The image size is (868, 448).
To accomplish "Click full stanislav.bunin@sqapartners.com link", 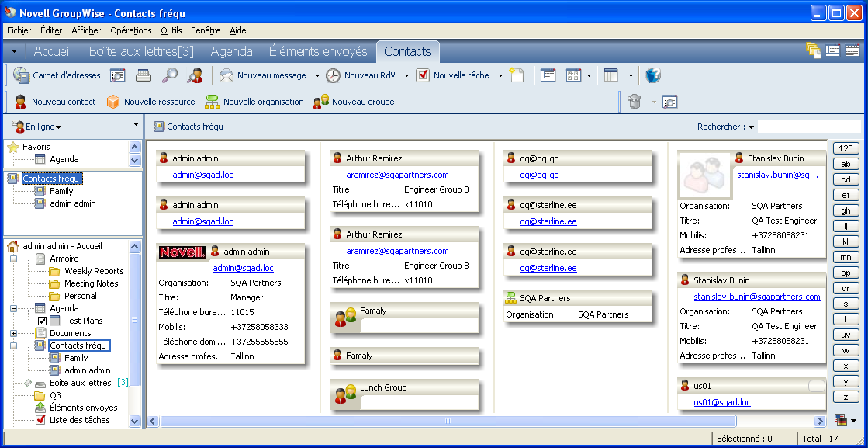I will pos(757,297).
